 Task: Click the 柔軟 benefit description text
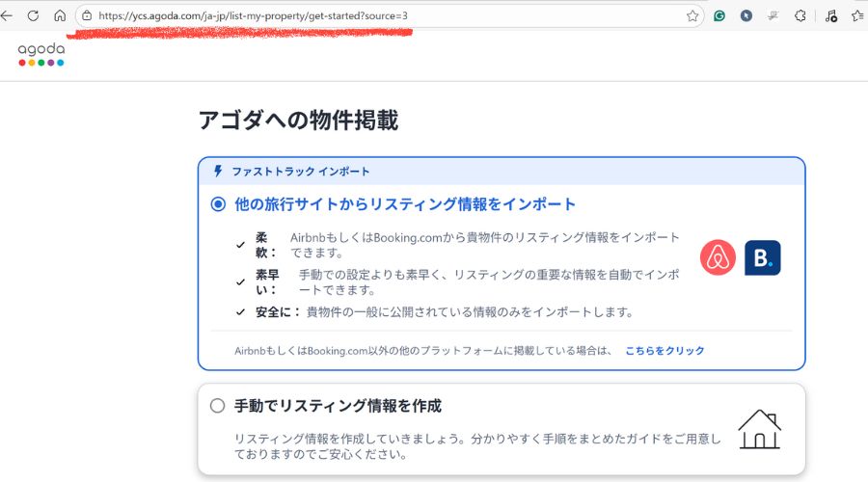tap(485, 245)
